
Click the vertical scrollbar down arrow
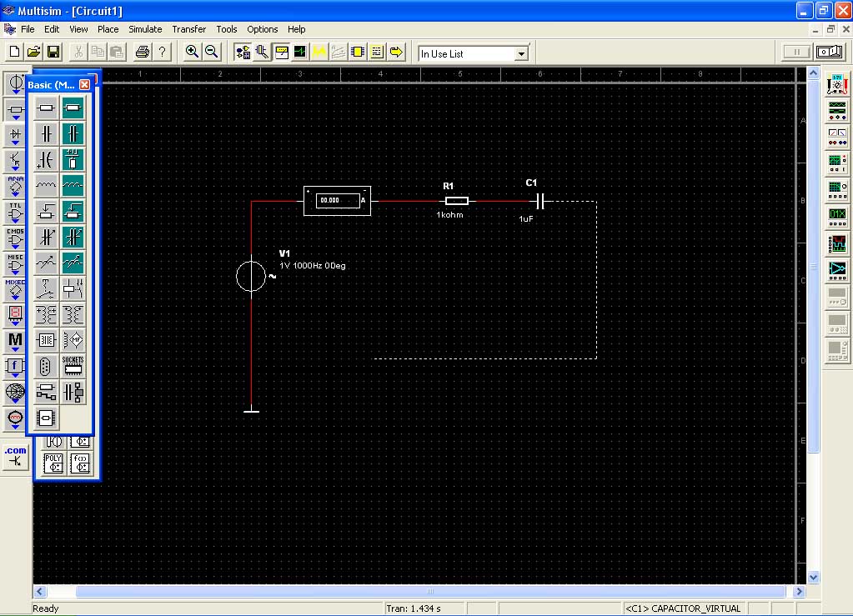tap(813, 578)
